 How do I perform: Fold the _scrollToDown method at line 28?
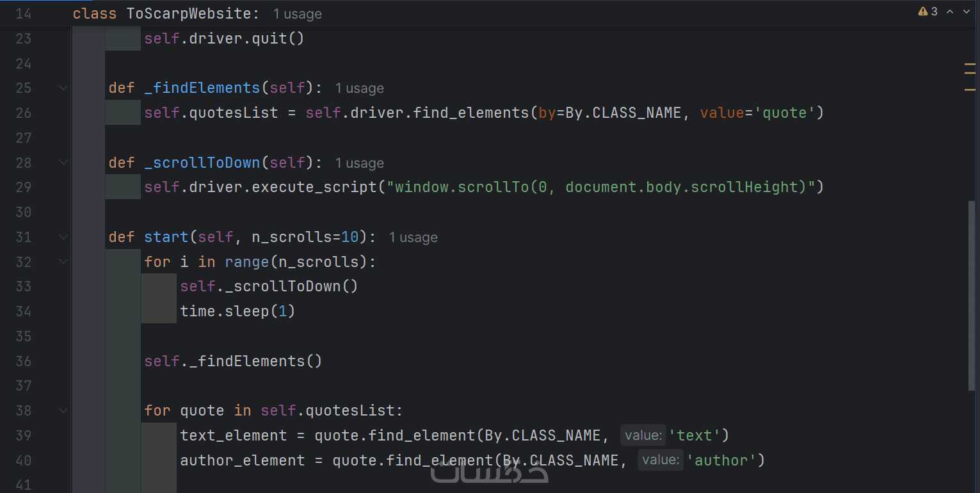point(63,163)
